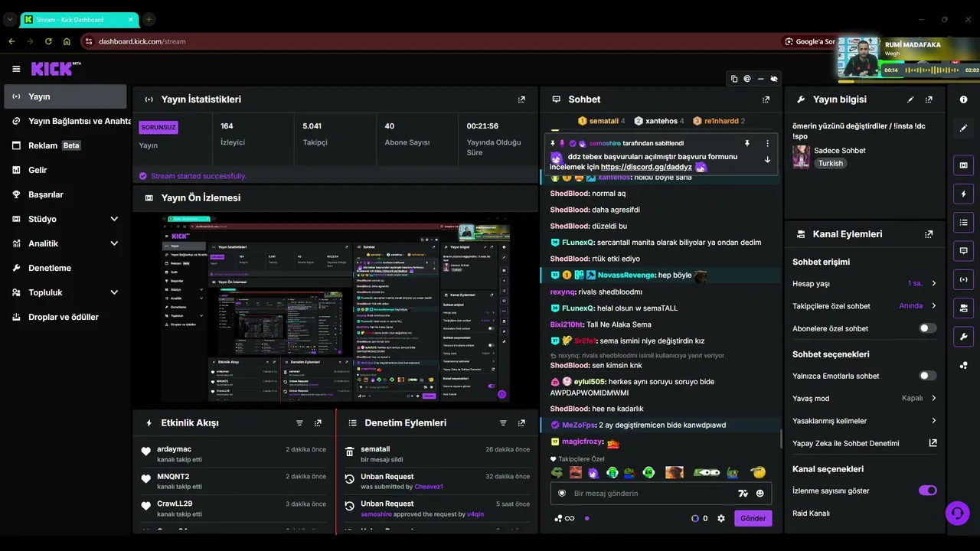Image resolution: width=980 pixels, height=551 pixels.
Task: Open Droplar ve ödüller page
Action: [65, 317]
